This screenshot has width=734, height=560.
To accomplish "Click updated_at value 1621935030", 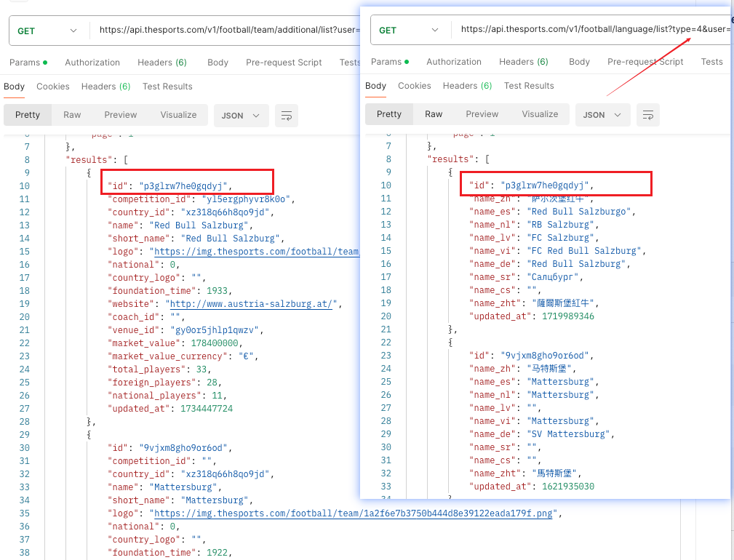I will (568, 487).
